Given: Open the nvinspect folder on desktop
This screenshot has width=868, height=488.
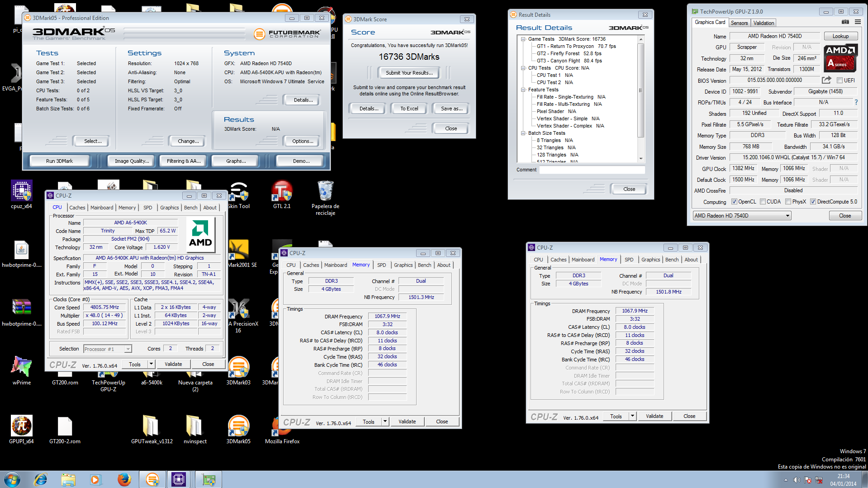Looking at the screenshot, I should pos(195,430).
